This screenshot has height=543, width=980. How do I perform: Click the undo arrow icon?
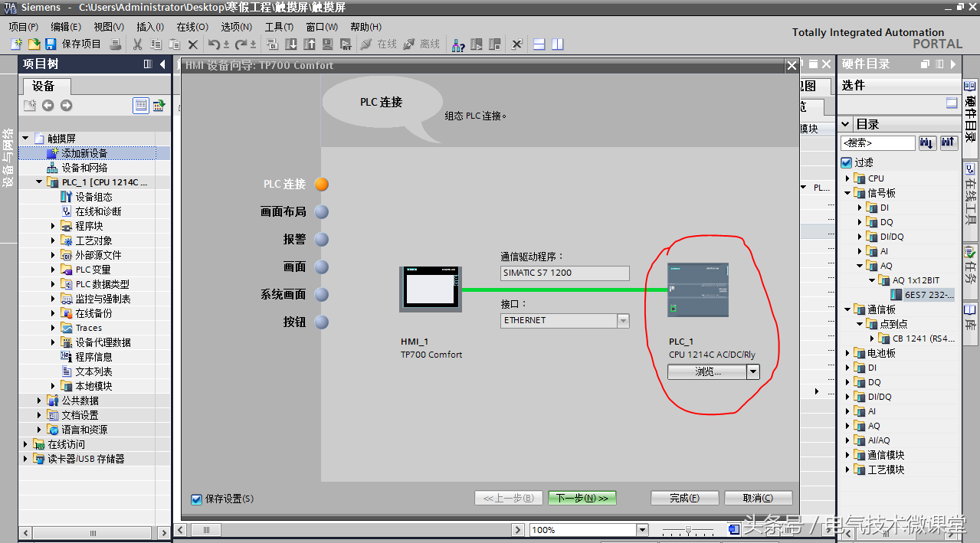[x=215, y=44]
